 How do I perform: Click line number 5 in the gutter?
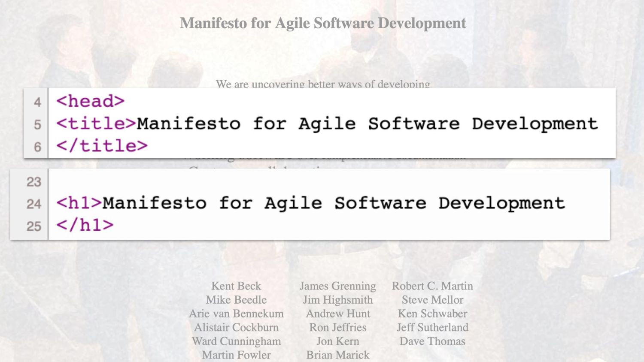38,124
